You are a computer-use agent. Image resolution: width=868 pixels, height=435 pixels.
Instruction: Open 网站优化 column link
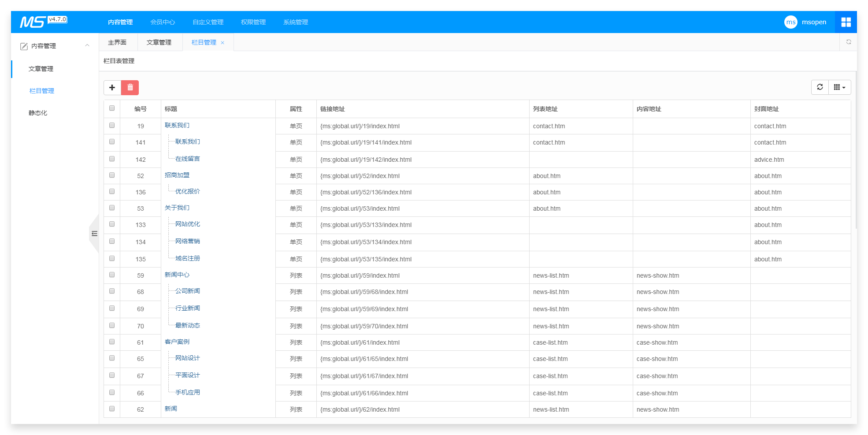(x=188, y=224)
